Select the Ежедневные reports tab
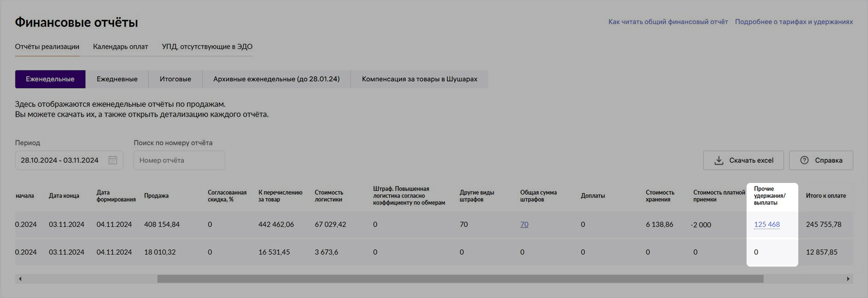Screen dimensions: 868x298 tap(117, 79)
